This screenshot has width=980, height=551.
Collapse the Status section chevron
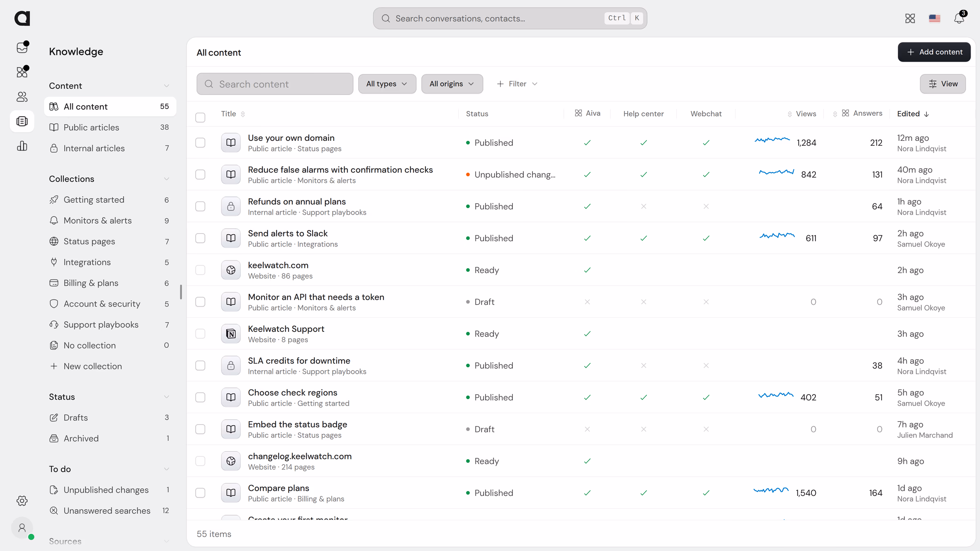pyautogui.click(x=166, y=397)
